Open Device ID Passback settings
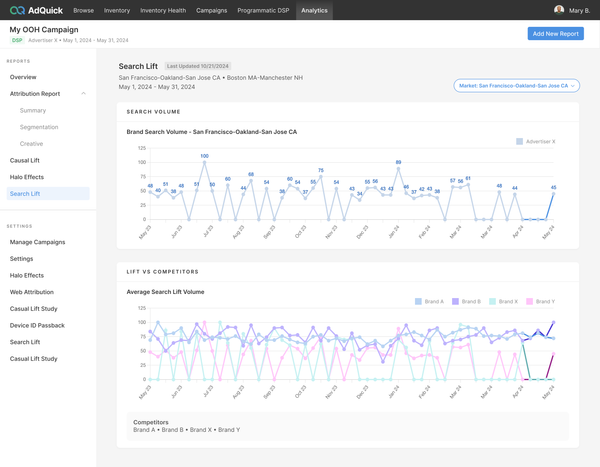Screen dimensions: 600x467 37,325
